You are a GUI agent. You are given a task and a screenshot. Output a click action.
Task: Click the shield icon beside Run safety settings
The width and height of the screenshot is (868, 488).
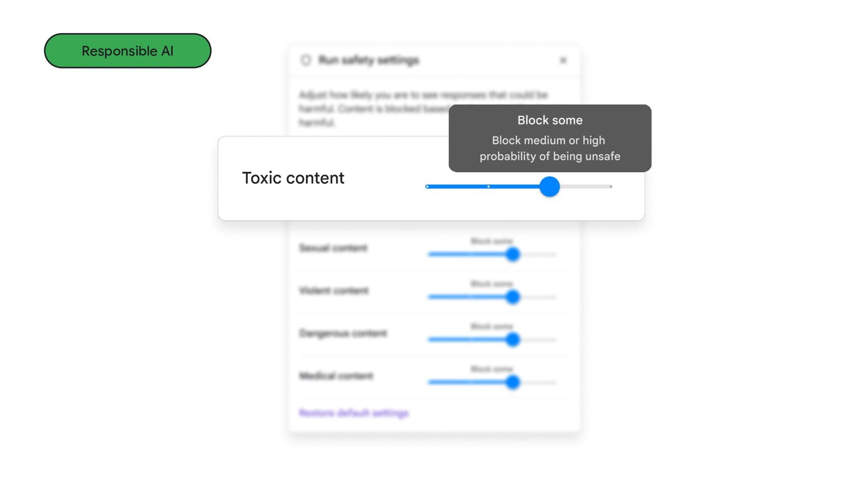306,60
